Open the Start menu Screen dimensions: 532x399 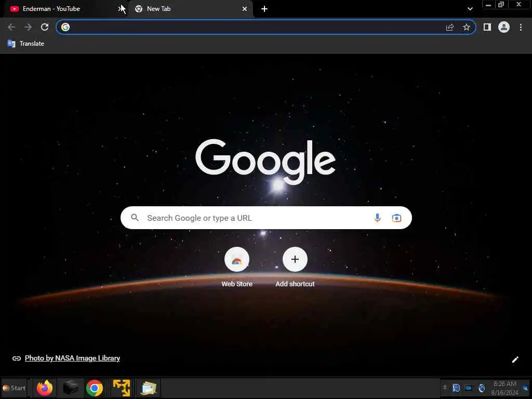coord(14,388)
